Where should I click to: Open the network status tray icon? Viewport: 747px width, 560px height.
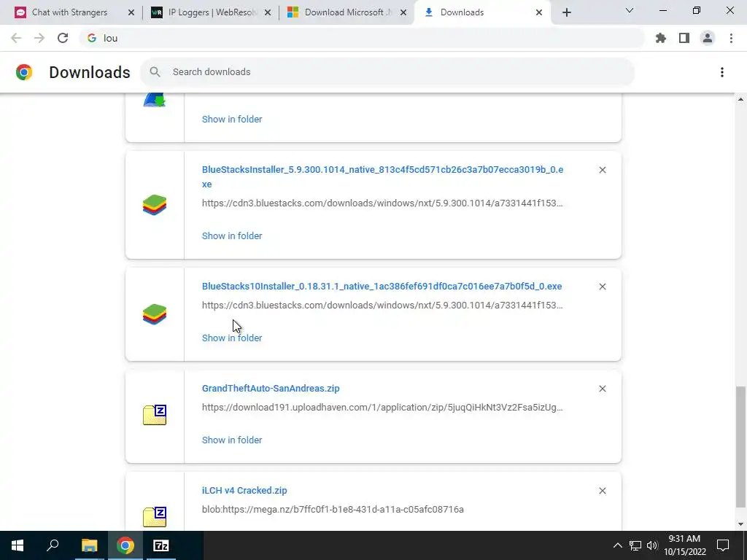point(635,545)
